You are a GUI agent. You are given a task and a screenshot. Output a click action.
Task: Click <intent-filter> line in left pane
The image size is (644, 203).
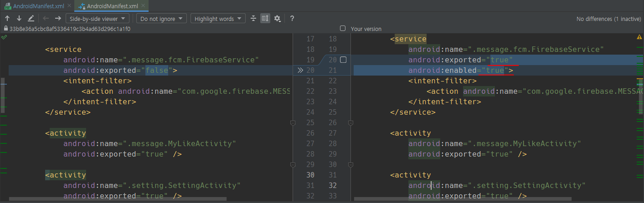coord(97,81)
